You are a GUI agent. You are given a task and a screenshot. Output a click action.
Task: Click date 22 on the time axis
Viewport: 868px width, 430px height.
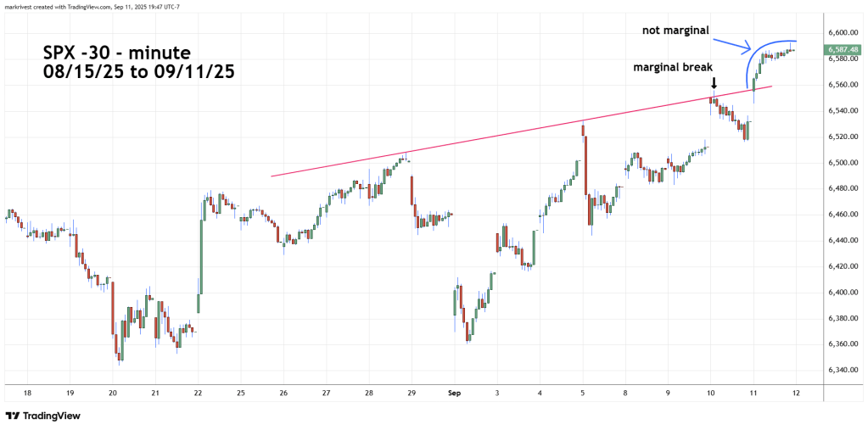point(198,393)
